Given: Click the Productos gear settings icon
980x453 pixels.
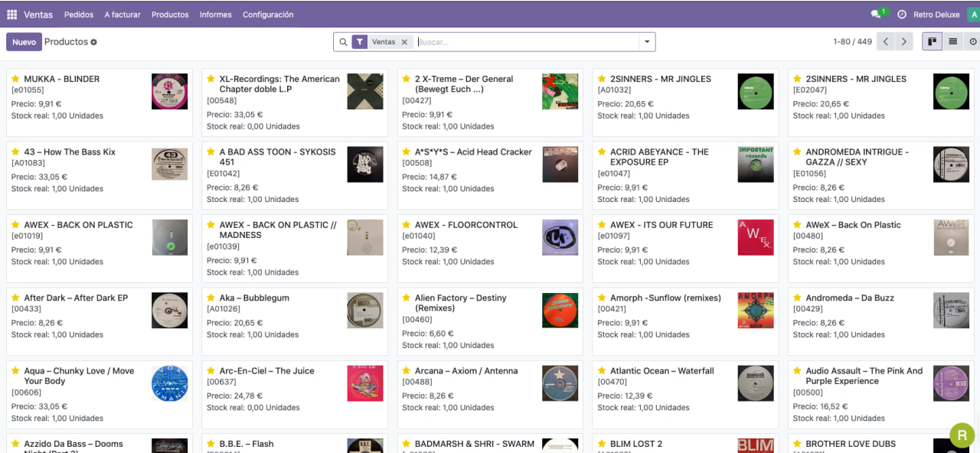Looking at the screenshot, I should [x=94, y=42].
